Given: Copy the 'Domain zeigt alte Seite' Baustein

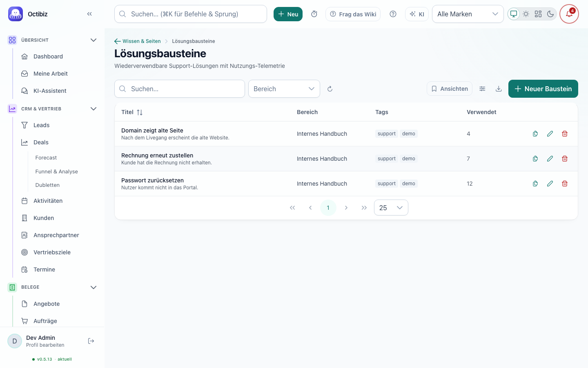Looking at the screenshot, I should [535, 134].
